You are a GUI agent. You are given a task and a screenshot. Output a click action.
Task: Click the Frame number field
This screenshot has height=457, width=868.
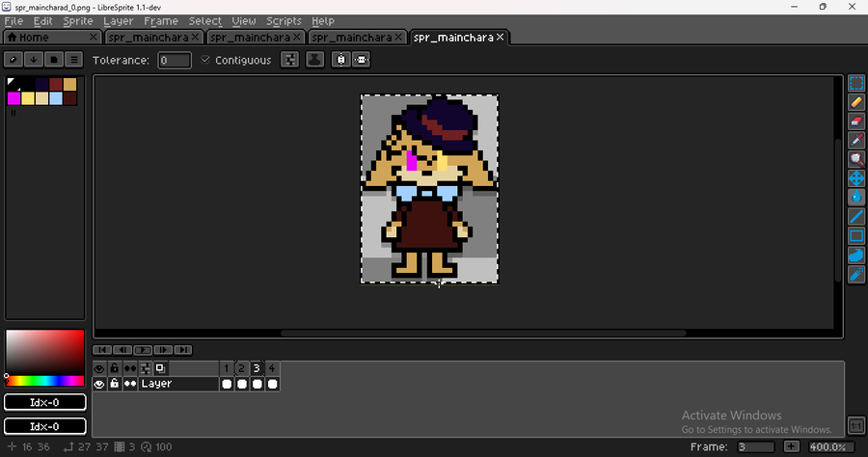[755, 446]
